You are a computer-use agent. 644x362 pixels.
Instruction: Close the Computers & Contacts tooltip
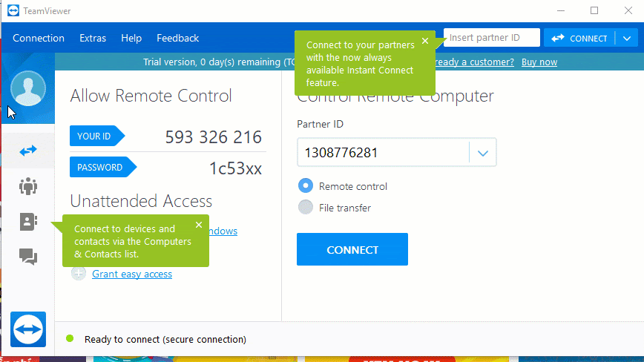point(199,225)
